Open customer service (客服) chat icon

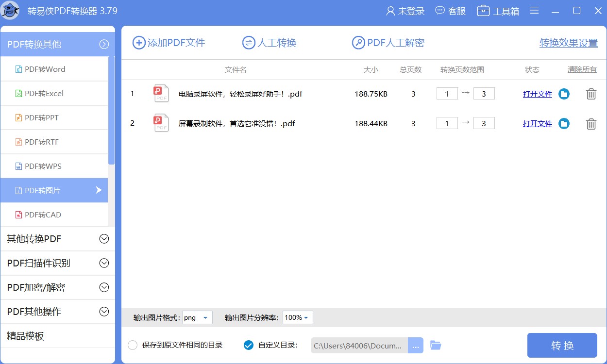coord(440,11)
